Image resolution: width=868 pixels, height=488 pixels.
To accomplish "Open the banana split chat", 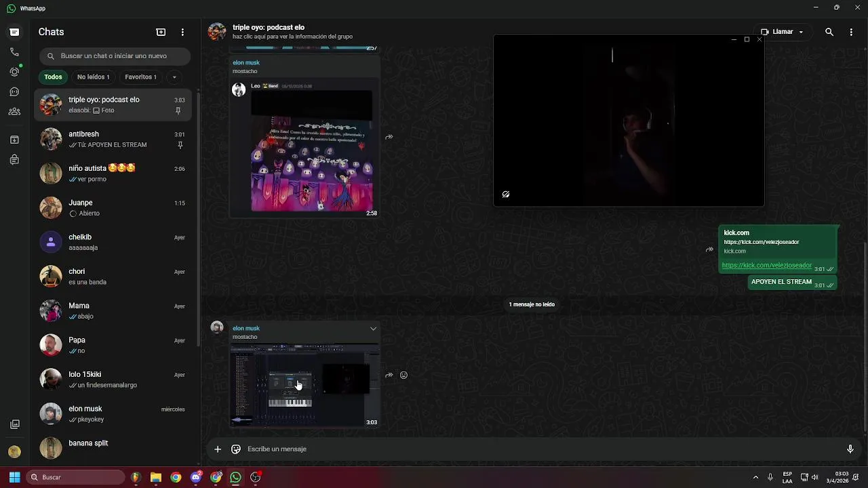I will (x=113, y=447).
